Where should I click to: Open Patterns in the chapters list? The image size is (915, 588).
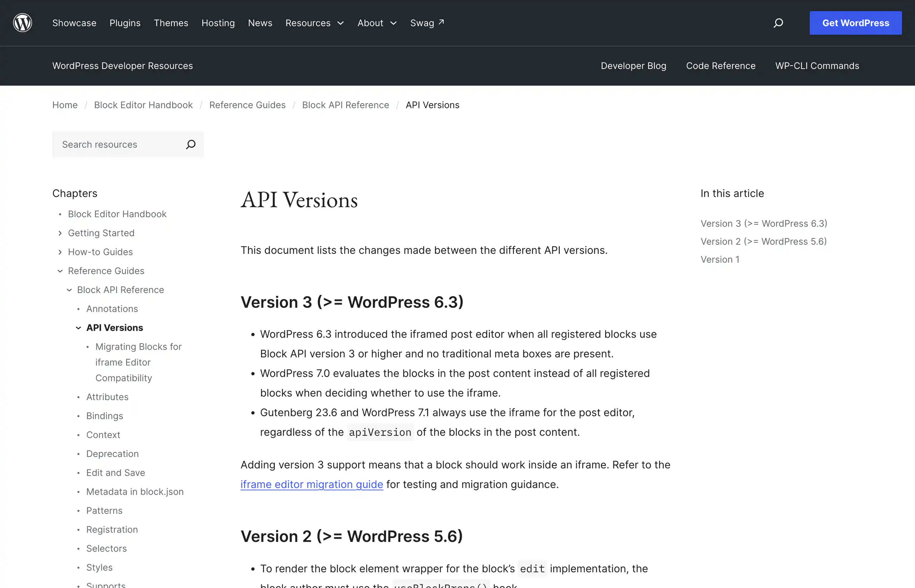(104, 510)
